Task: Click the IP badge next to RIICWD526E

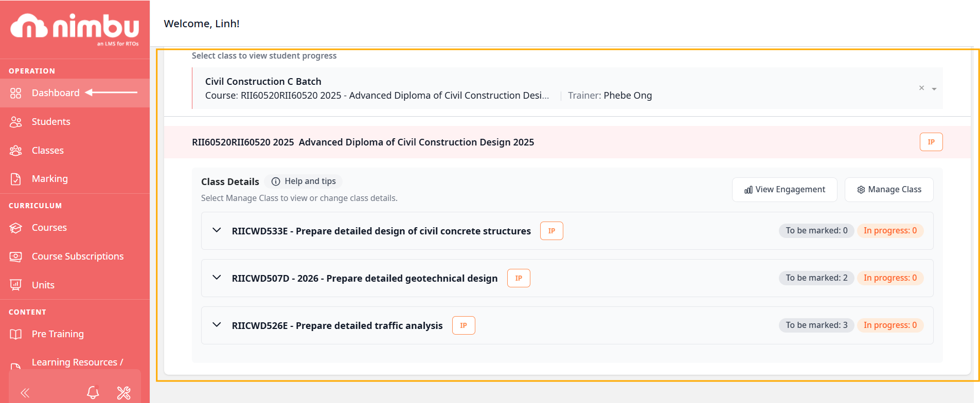Action: click(x=464, y=325)
